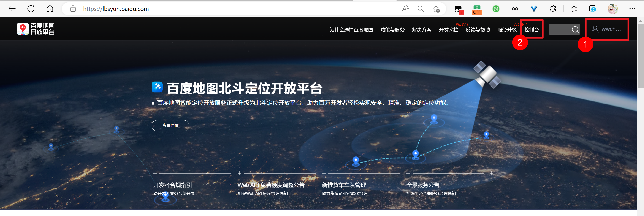This screenshot has height=216, width=644.
Task: Open 功能与服务 menu
Action: [x=392, y=30]
